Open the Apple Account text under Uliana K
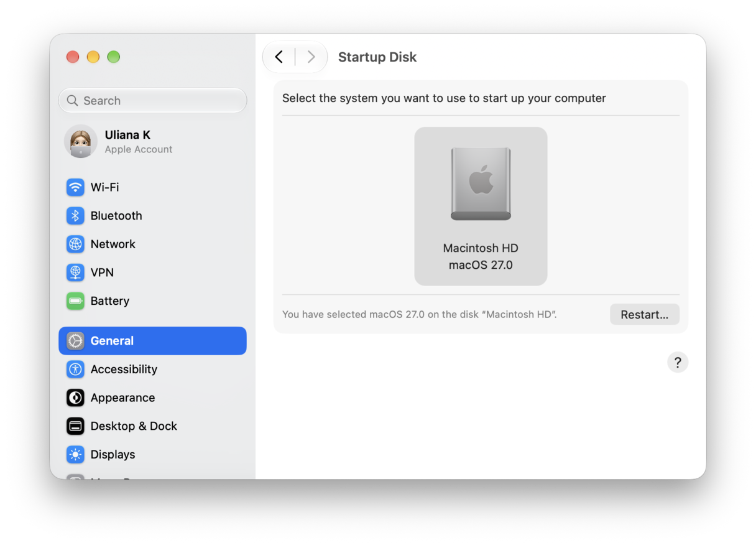 pyautogui.click(x=139, y=149)
